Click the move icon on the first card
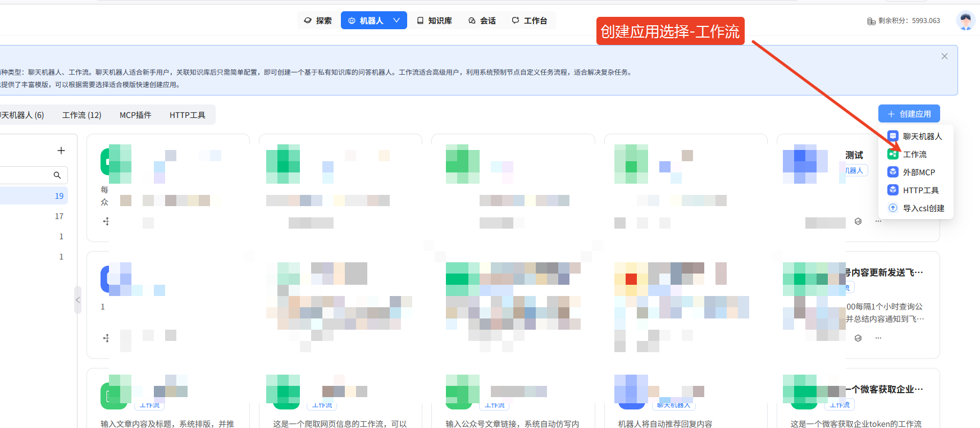This screenshot has height=428, width=980. pyautogui.click(x=106, y=221)
